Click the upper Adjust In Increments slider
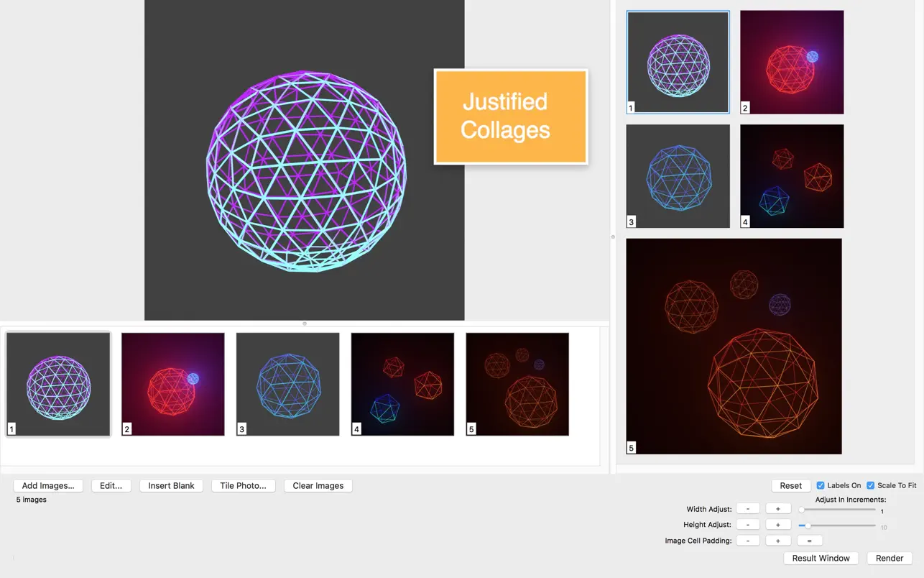 pyautogui.click(x=838, y=510)
